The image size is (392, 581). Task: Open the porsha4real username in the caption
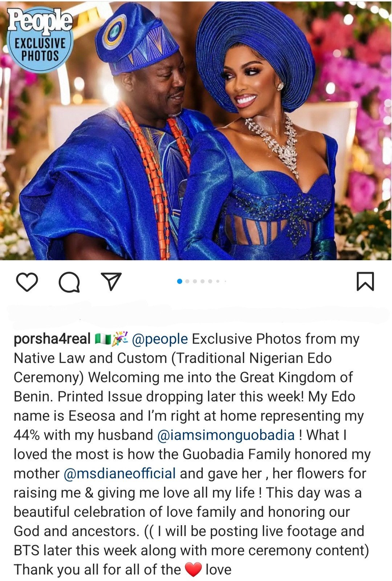[52, 339]
